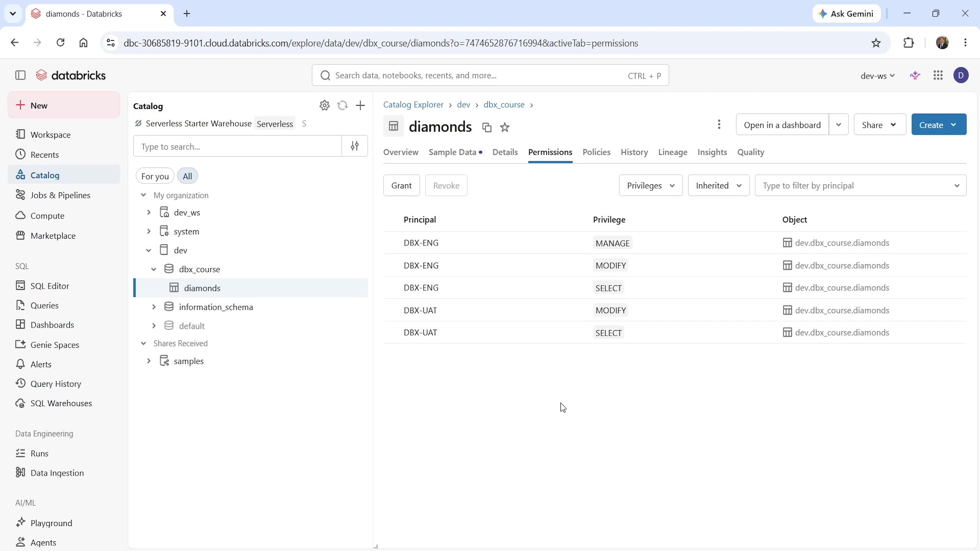980x551 pixels.
Task: Click the Grant button
Action: click(x=402, y=185)
